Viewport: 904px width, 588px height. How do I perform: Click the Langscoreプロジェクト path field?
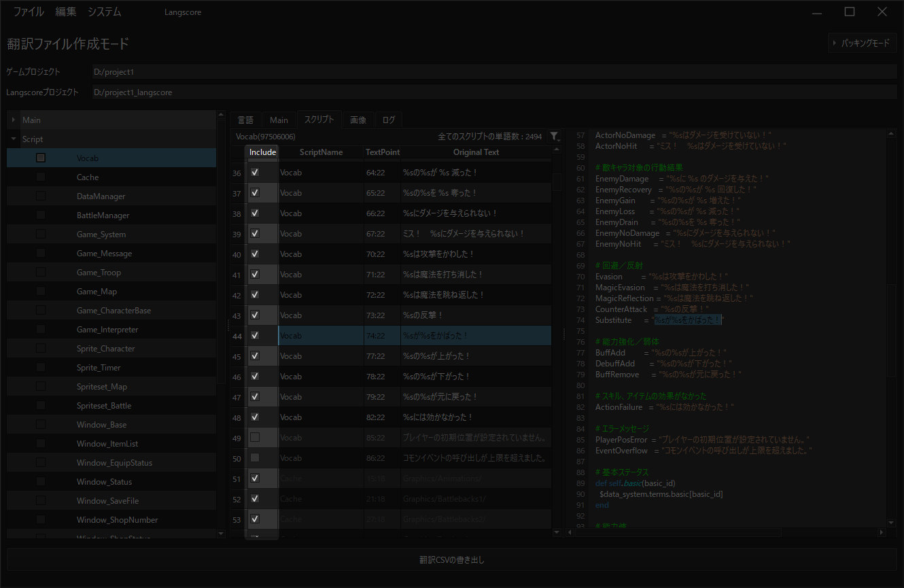click(495, 92)
